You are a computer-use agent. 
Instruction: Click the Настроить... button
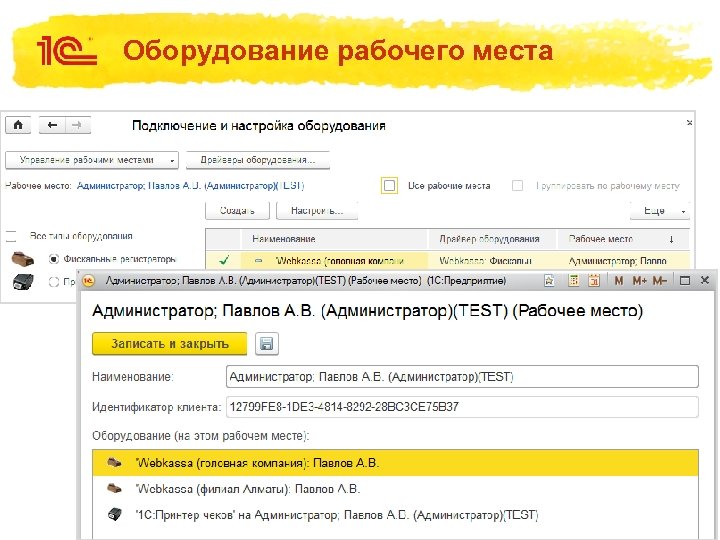point(317,211)
